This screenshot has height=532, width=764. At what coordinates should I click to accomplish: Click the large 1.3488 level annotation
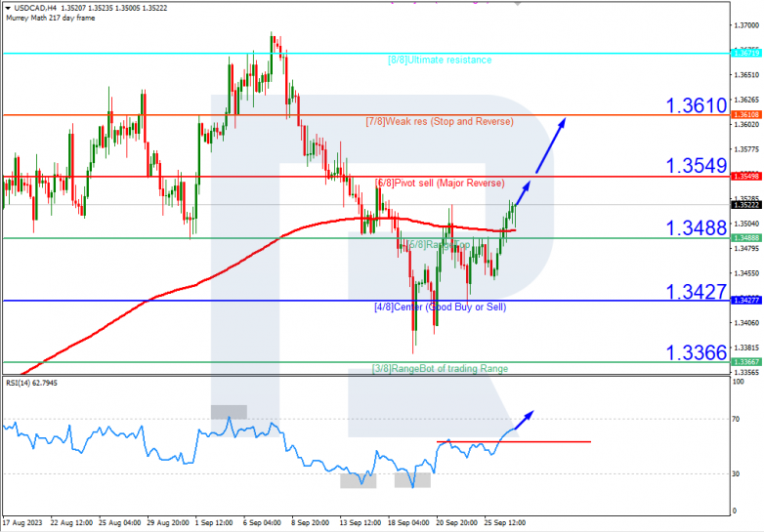(697, 227)
